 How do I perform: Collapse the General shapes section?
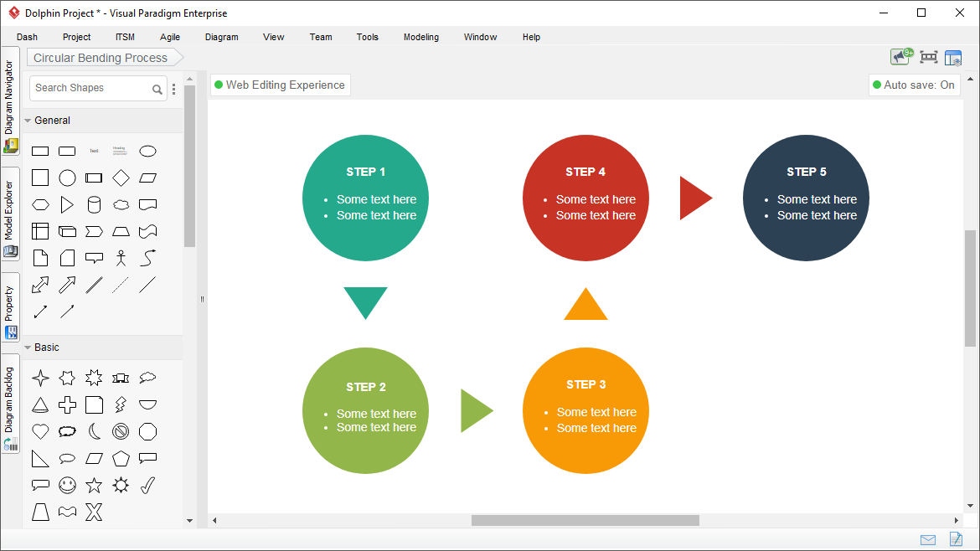(x=28, y=121)
